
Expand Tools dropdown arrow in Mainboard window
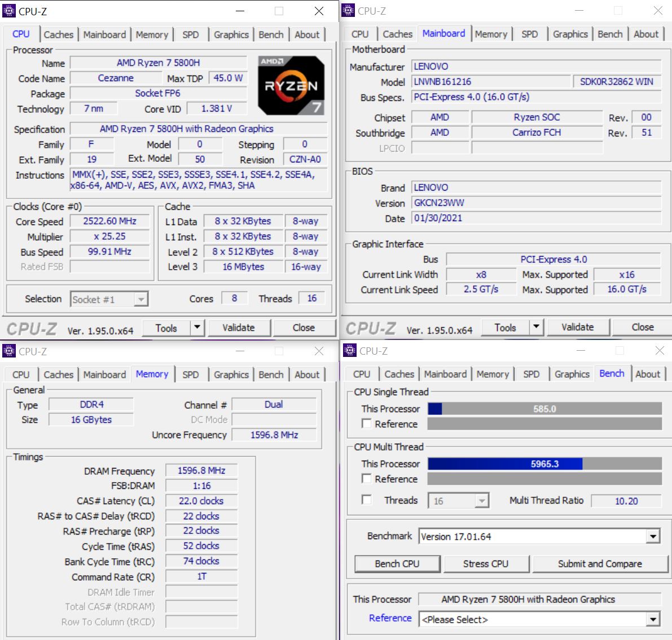pyautogui.click(x=536, y=327)
